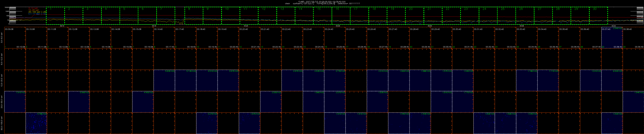This screenshot has height=134, width=644.
Task: Open the 1.57E+04 image panel
Action: pyautogui.click(x=442, y=80)
